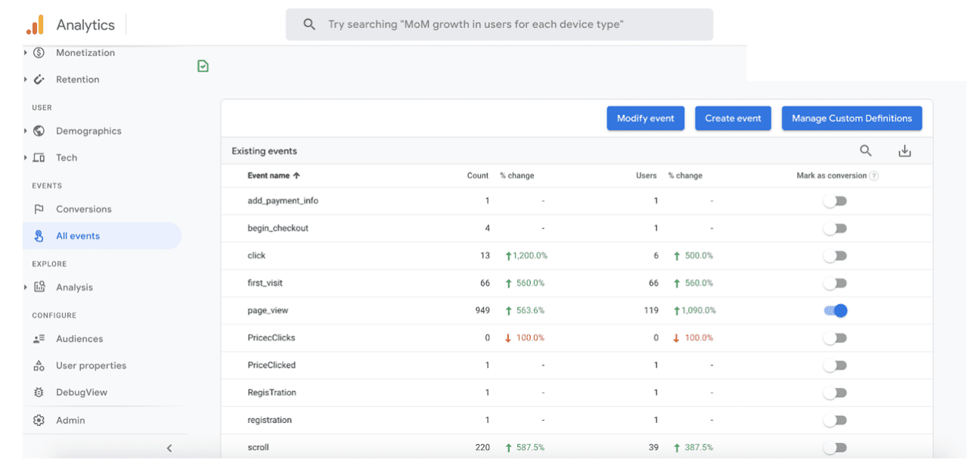
Task: Download the events table via download icon
Action: click(904, 151)
